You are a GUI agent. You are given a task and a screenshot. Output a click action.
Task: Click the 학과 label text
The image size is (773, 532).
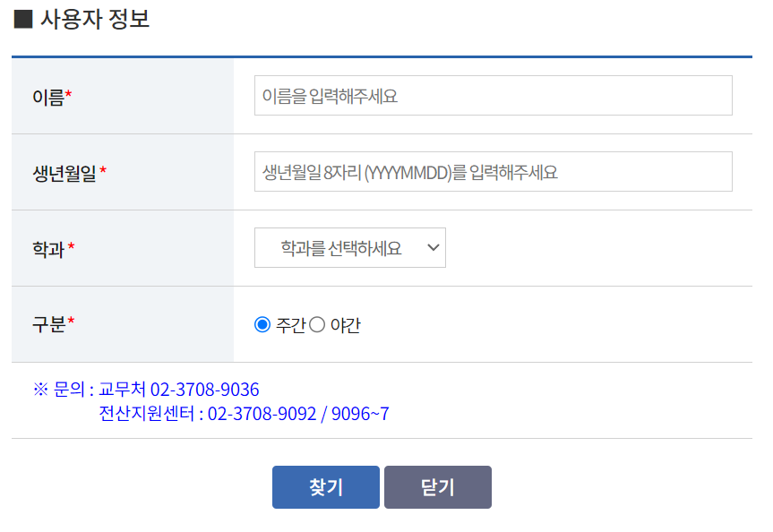tap(43, 247)
